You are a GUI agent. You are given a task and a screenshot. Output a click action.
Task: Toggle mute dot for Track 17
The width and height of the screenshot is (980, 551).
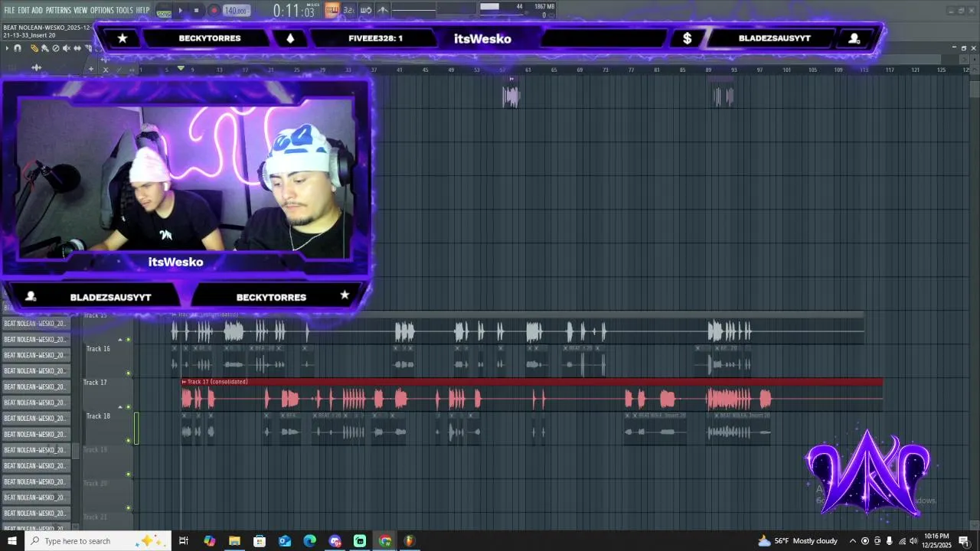tap(128, 406)
